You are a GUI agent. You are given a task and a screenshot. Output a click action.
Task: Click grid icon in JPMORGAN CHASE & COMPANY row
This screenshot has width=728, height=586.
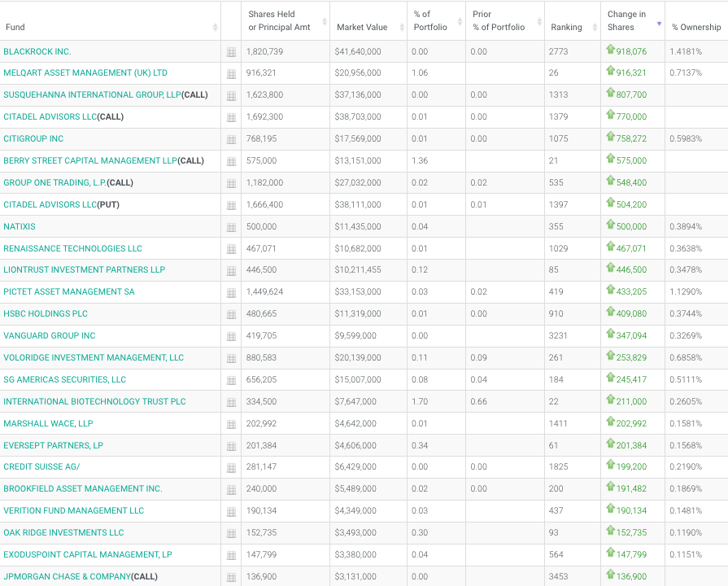click(231, 577)
